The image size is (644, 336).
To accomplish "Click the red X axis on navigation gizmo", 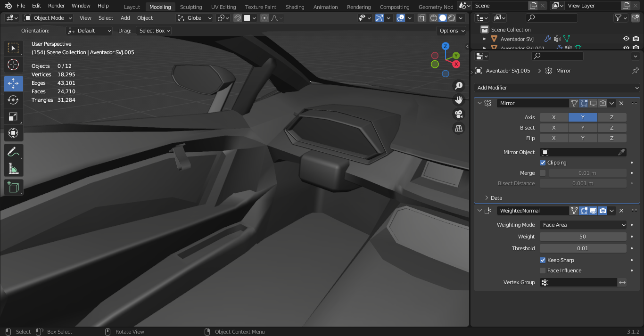I will [x=456, y=64].
